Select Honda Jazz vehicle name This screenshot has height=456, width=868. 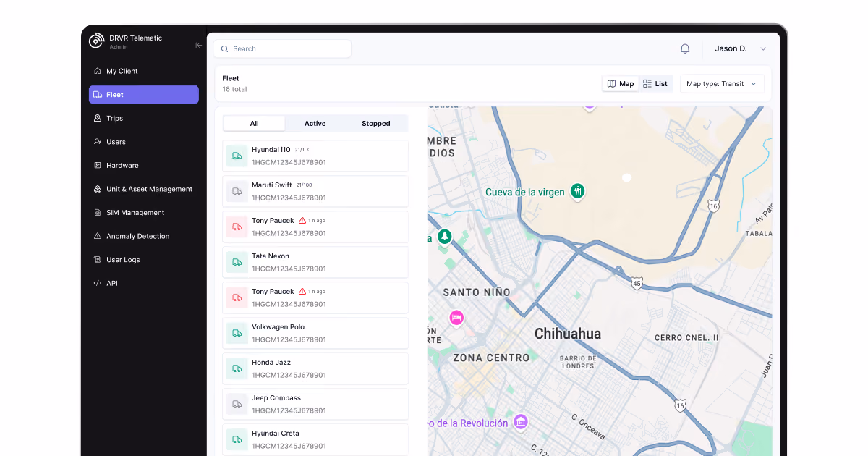pyautogui.click(x=271, y=363)
